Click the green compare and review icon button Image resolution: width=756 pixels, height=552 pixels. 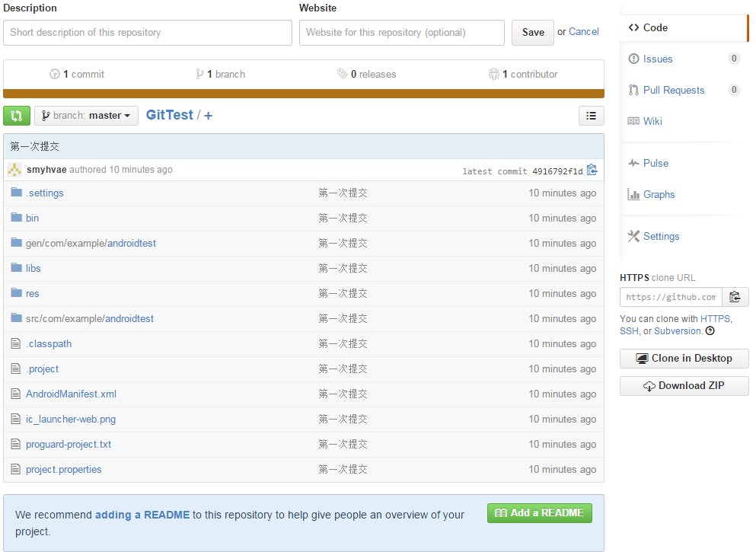click(x=17, y=116)
